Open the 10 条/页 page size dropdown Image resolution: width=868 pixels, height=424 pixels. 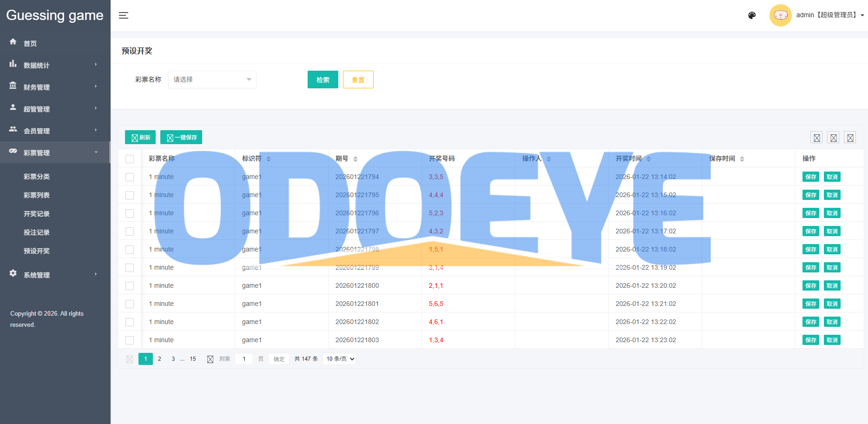tap(340, 359)
